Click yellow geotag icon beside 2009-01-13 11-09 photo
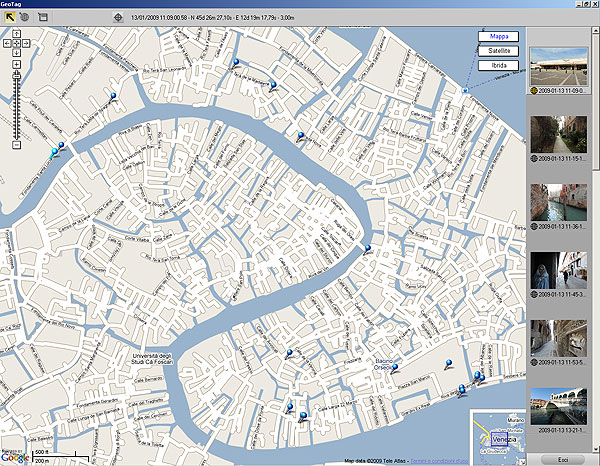The width and height of the screenshot is (600, 466). [534, 91]
